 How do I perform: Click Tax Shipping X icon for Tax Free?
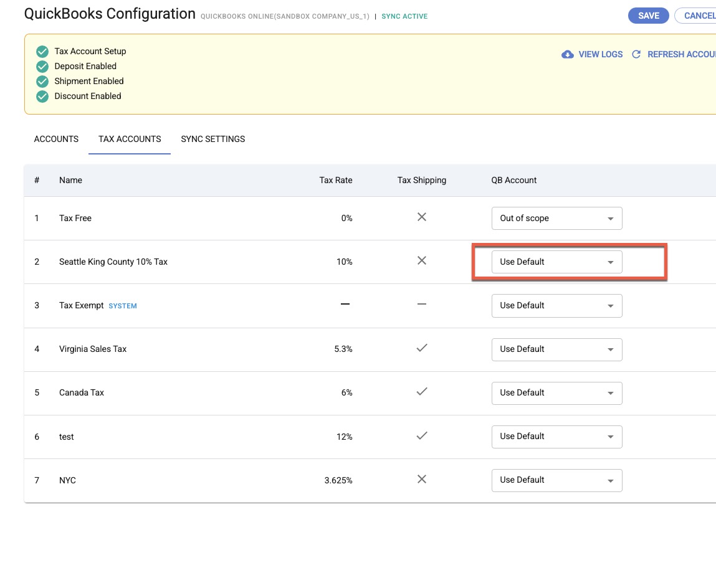tap(422, 217)
